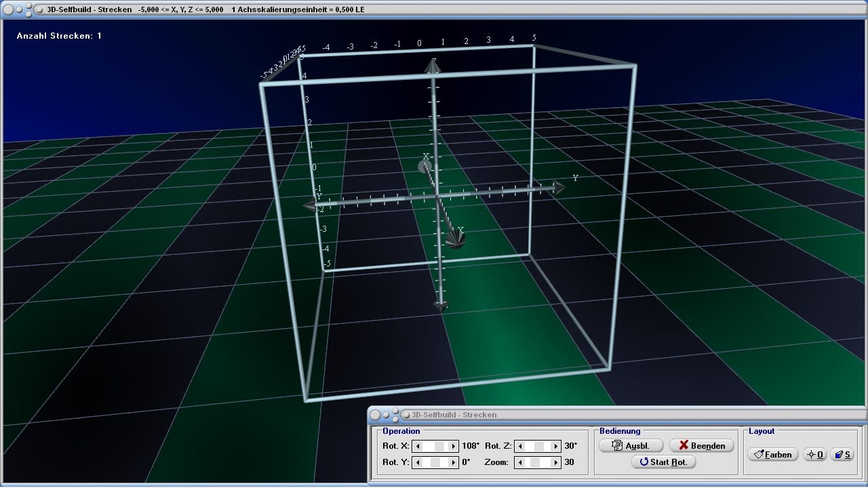Image resolution: width=868 pixels, height=488 pixels.
Task: Click the 'Anzahl Strecken: 1' text
Action: (59, 35)
